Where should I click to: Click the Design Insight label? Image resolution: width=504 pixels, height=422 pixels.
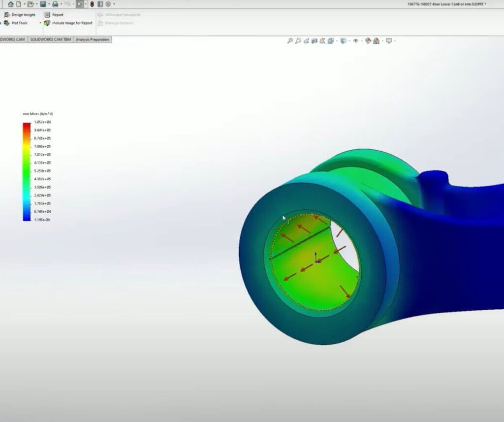[24, 15]
